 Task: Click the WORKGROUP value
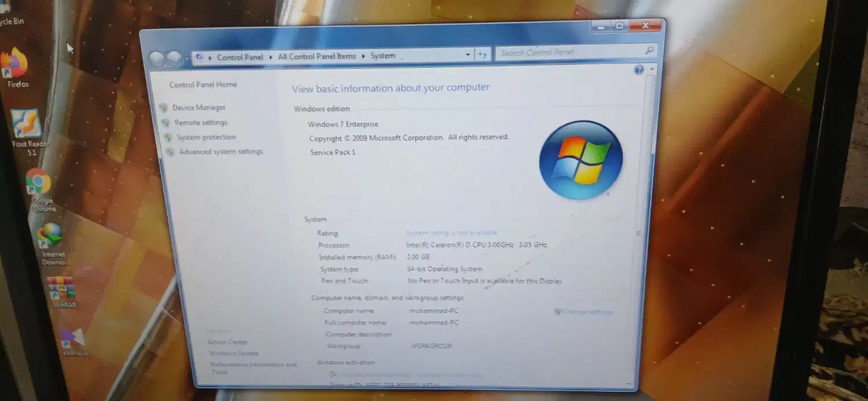[x=431, y=346]
